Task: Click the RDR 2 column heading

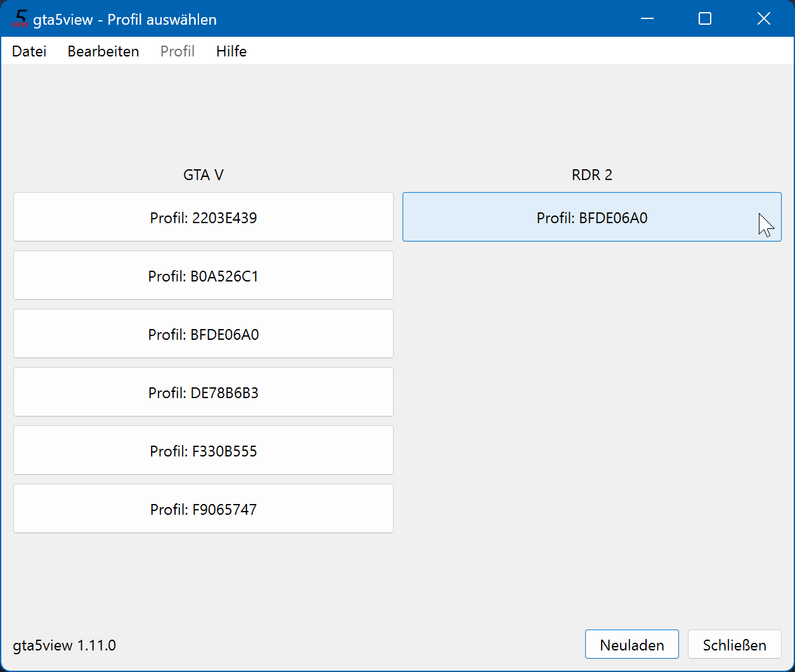Action: click(592, 175)
